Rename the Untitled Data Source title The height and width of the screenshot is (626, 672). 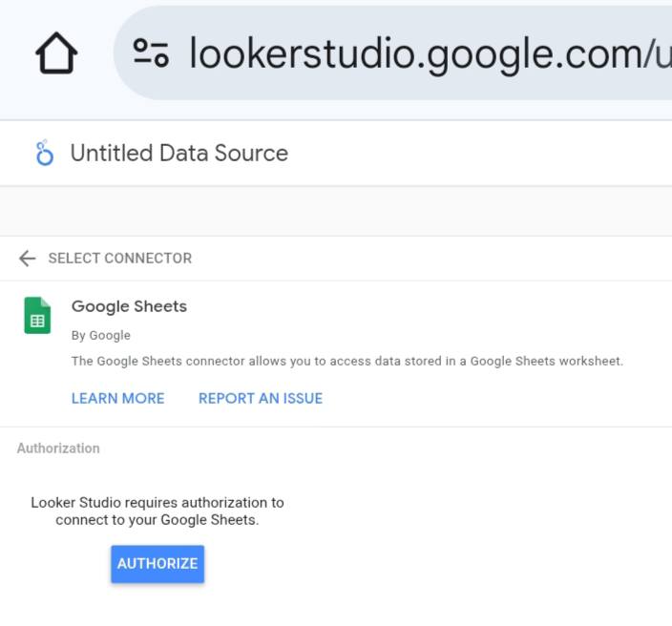[179, 154]
